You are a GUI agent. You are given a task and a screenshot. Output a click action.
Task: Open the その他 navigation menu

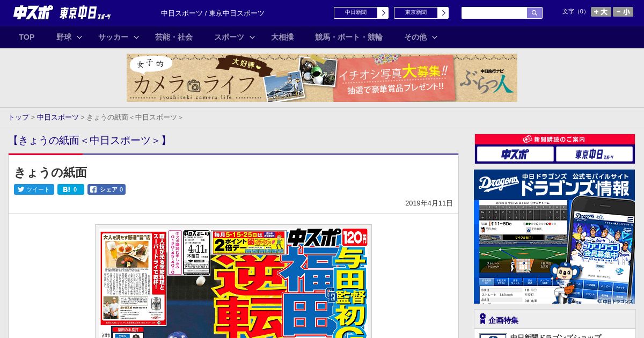415,37
